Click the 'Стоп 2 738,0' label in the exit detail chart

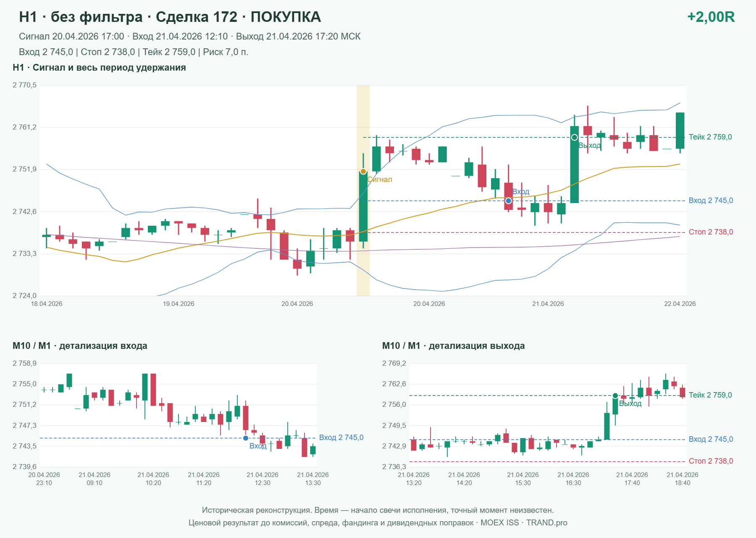point(711,461)
